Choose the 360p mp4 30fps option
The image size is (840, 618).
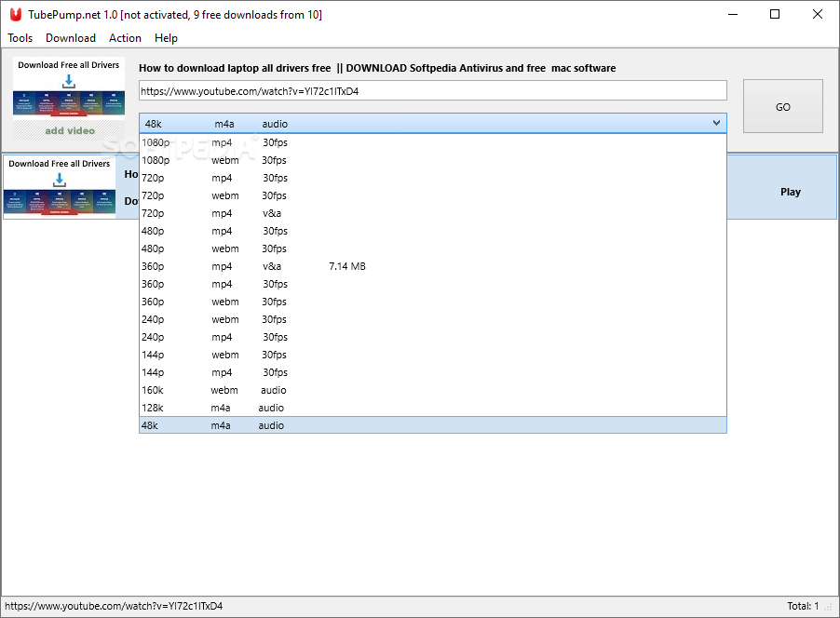(433, 284)
